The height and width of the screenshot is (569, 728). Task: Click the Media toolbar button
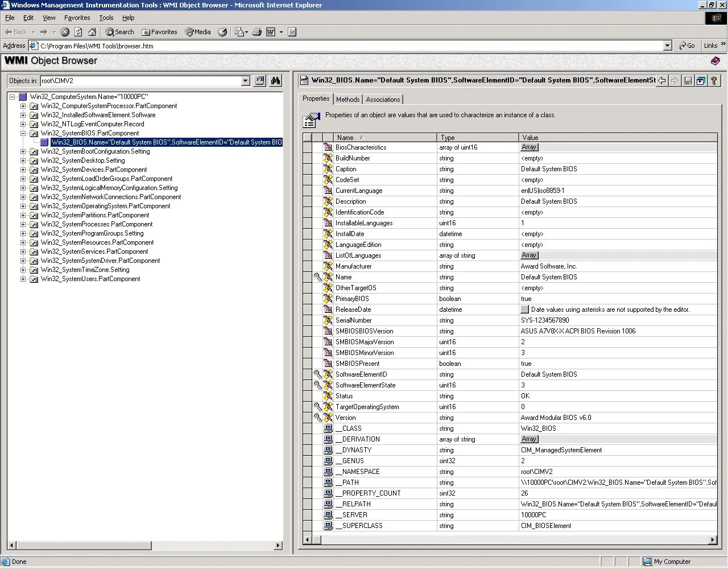click(198, 32)
